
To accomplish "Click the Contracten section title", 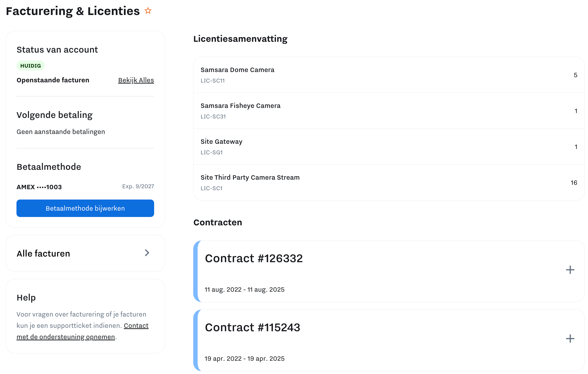I will coord(218,222).
